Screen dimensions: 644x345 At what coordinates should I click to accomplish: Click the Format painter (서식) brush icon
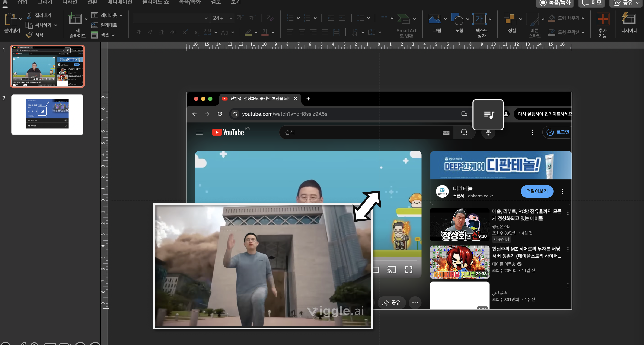29,35
